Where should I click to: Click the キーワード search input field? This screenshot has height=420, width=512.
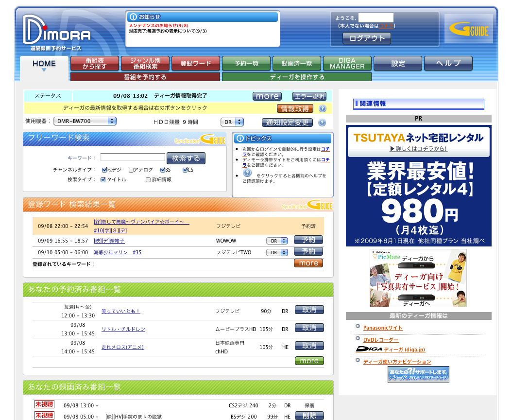coord(133,157)
